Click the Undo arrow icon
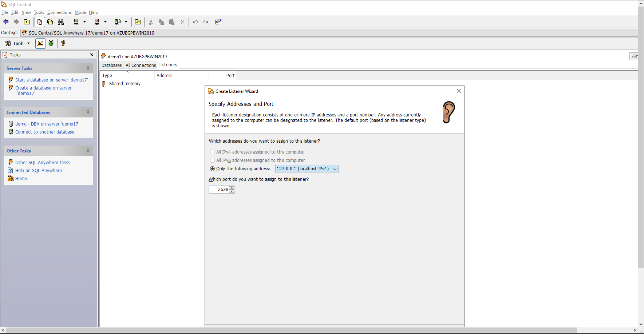This screenshot has height=334, width=644. [x=195, y=22]
